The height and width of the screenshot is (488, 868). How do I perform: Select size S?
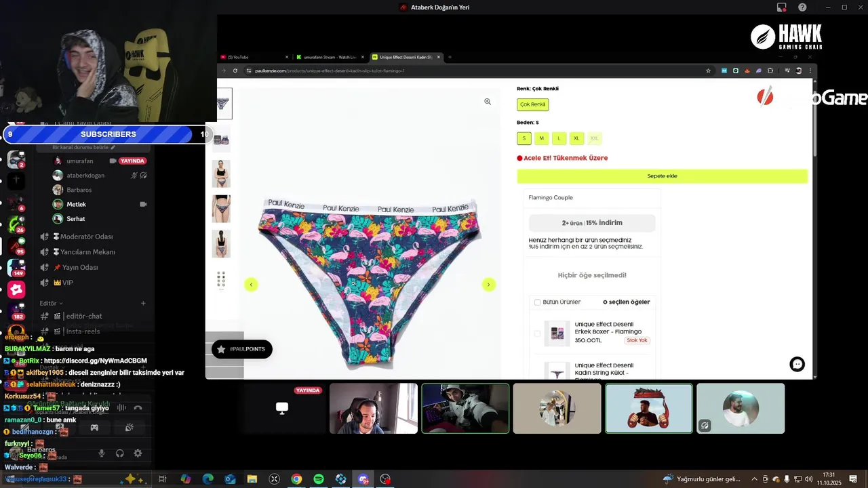[x=524, y=138]
